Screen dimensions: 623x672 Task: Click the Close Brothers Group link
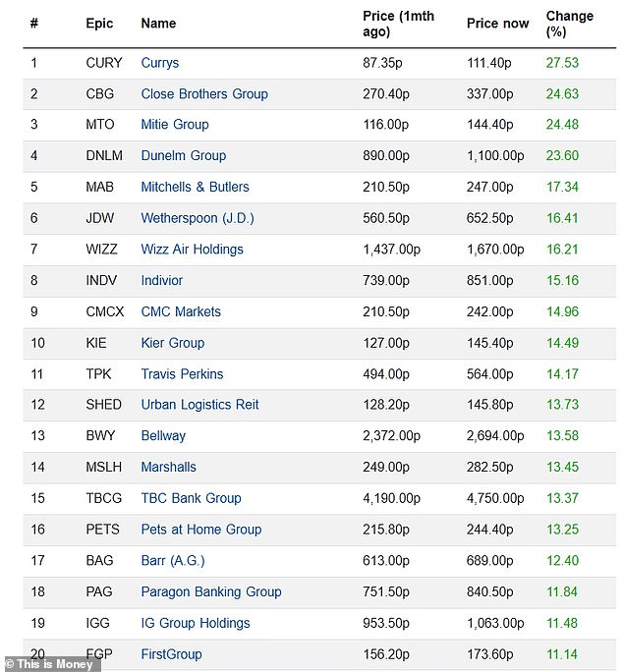(204, 94)
